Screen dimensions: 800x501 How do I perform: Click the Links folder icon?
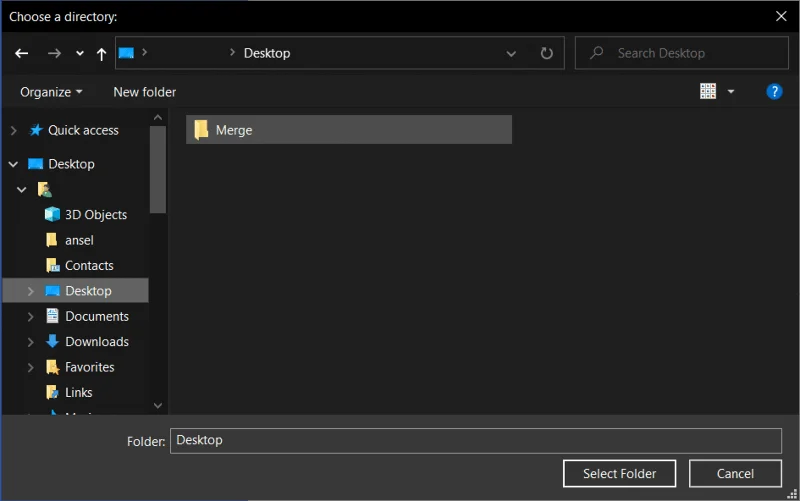tap(53, 392)
